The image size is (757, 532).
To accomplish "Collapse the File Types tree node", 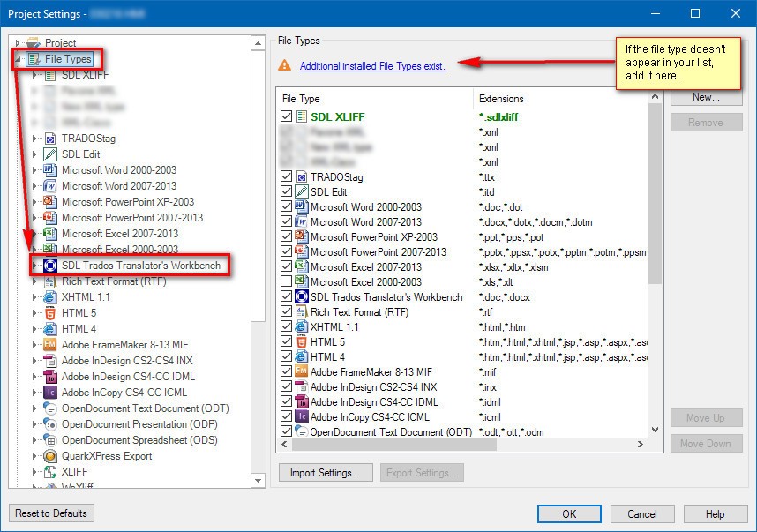I will pos(18,59).
